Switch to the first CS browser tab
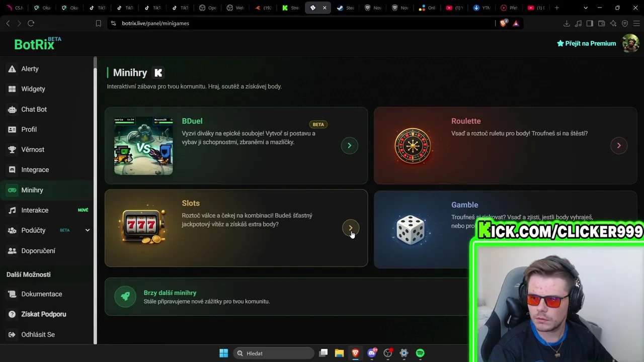The height and width of the screenshot is (362, 644). click(15, 8)
